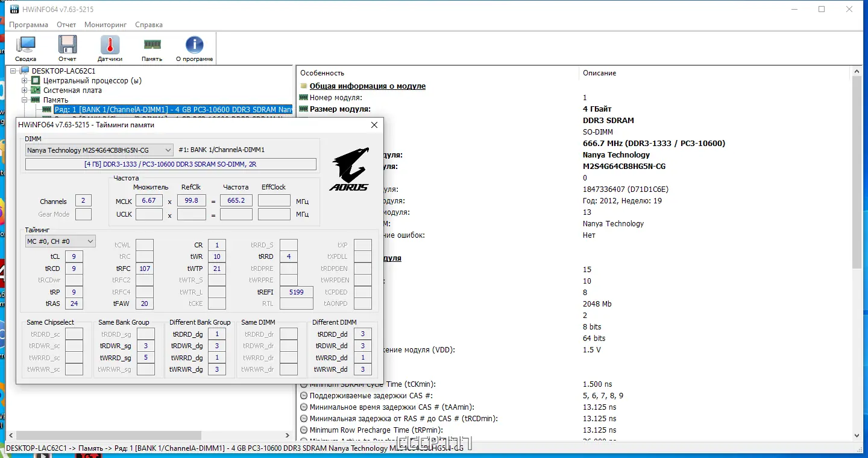
Task: Click the Размер модуля row label
Action: (340, 109)
